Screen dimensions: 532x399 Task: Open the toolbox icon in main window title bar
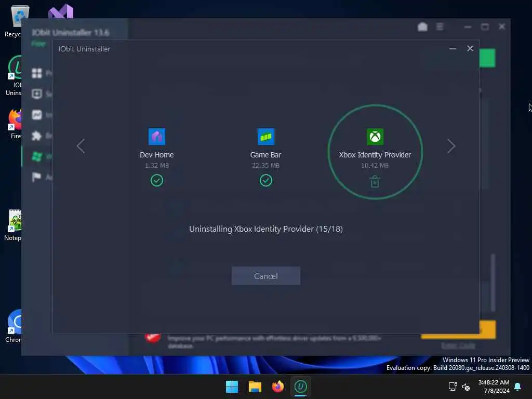[422, 27]
